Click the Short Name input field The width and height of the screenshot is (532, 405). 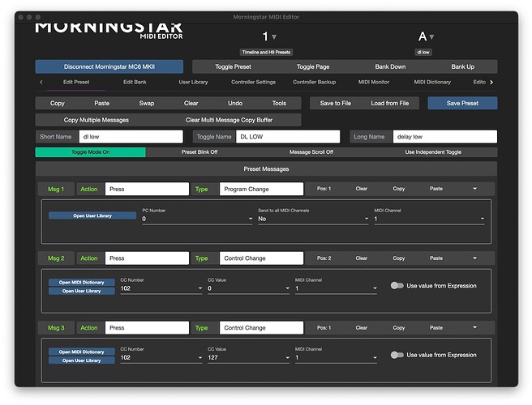click(x=131, y=137)
